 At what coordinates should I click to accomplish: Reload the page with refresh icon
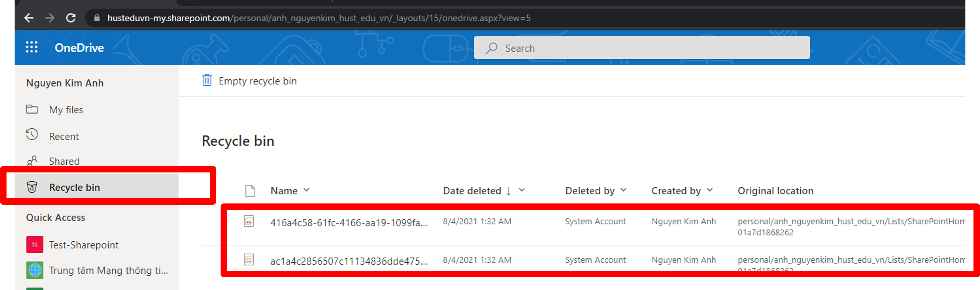[71, 18]
